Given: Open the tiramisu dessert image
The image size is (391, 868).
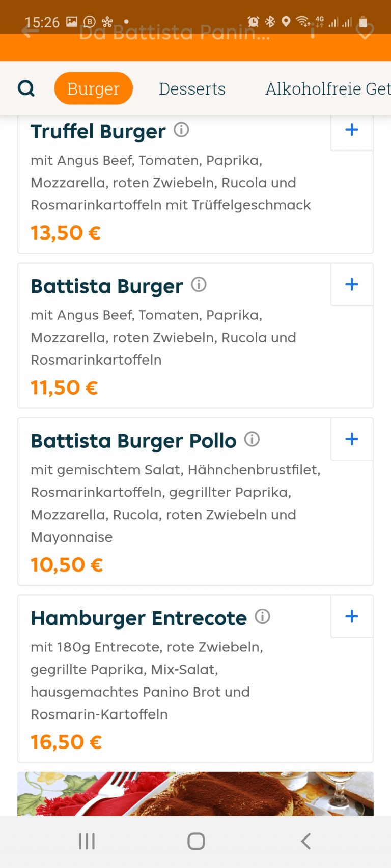Looking at the screenshot, I should pos(195,793).
